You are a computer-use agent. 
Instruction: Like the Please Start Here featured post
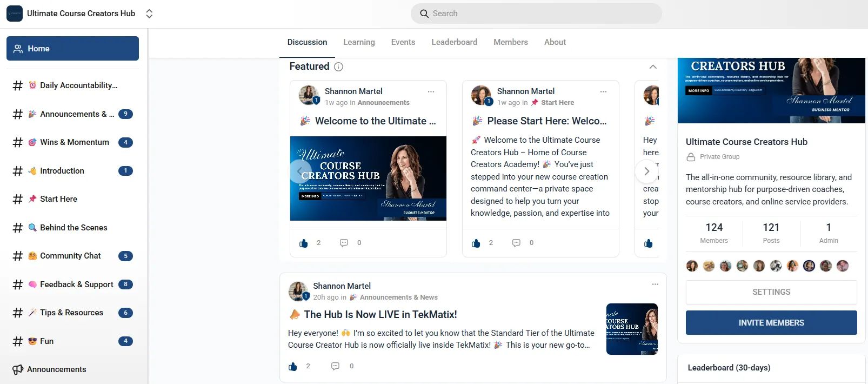pyautogui.click(x=476, y=243)
